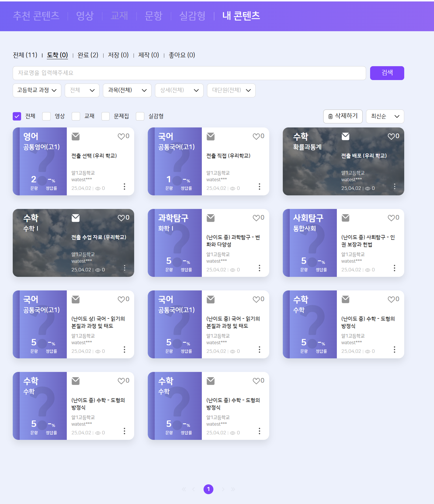Open the kebab menu on 확률과통계 card
Viewport: 434px width, 504px height.
394,187
